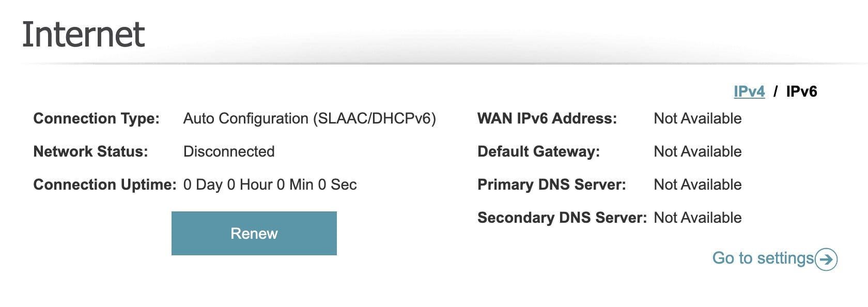Select the Primary DNS Server Not Available value
This screenshot has width=868, height=307.
point(698,185)
